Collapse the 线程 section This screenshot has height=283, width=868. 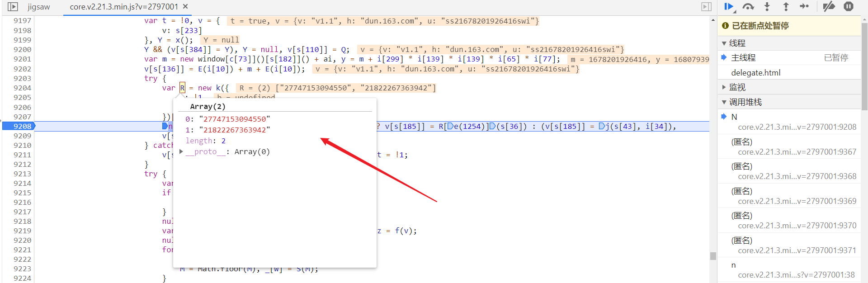tap(724, 43)
